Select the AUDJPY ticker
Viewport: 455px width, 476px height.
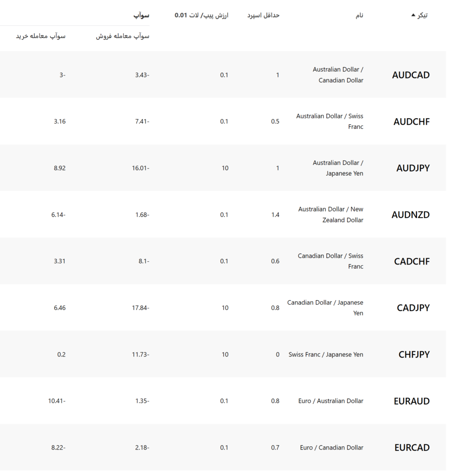coord(413,168)
